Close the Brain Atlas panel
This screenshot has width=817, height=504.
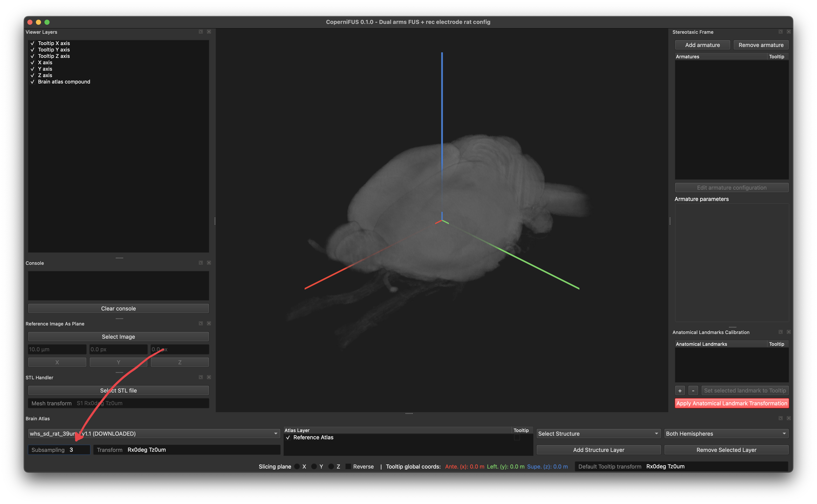click(x=789, y=418)
